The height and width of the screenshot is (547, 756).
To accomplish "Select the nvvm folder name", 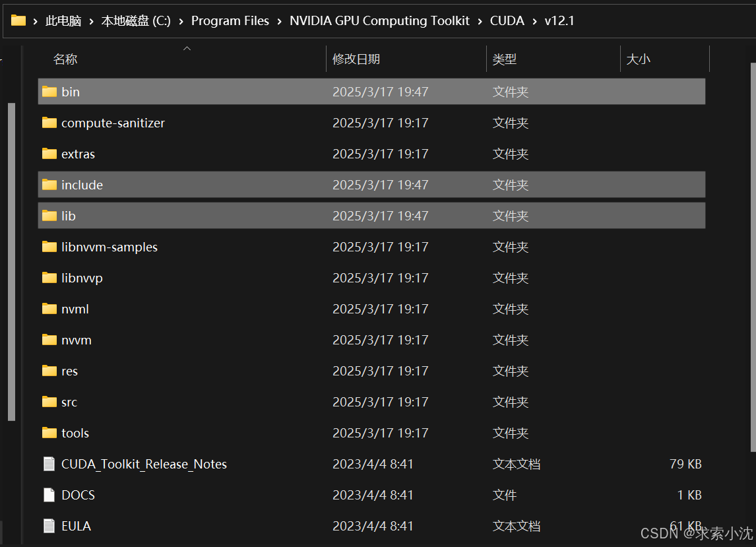I will [x=76, y=340].
